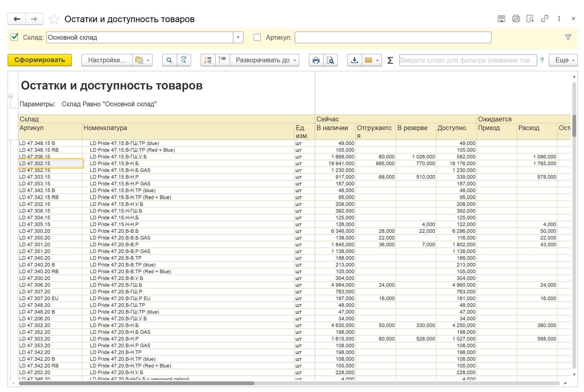
Task: Click the favorites star icon
Action: click(54, 19)
